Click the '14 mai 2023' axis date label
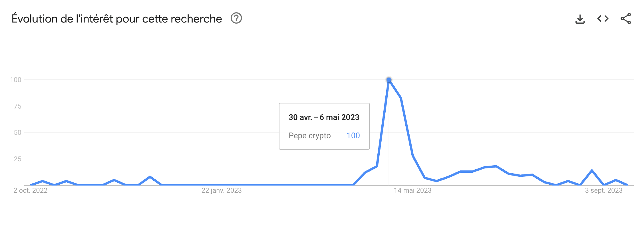 (x=412, y=190)
